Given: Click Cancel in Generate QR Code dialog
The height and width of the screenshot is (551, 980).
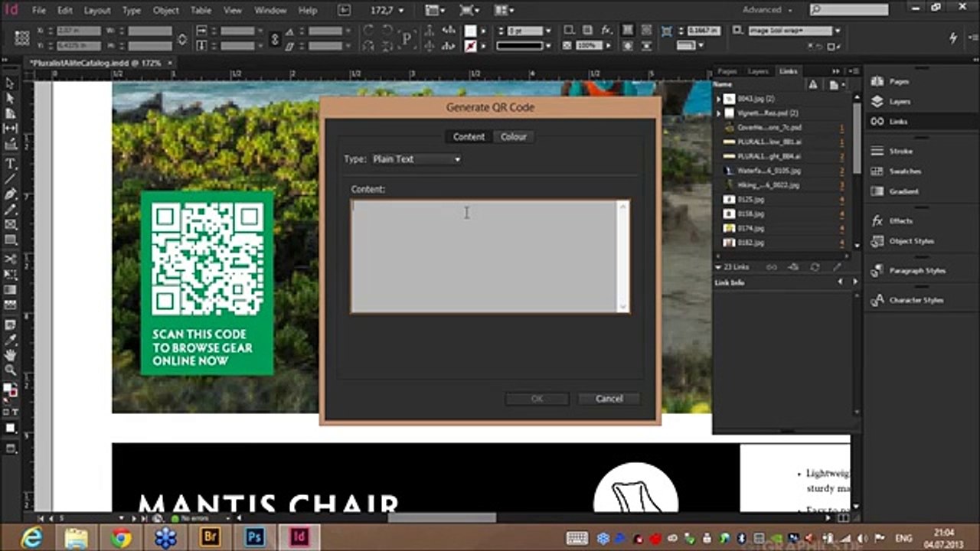Looking at the screenshot, I should tap(609, 399).
